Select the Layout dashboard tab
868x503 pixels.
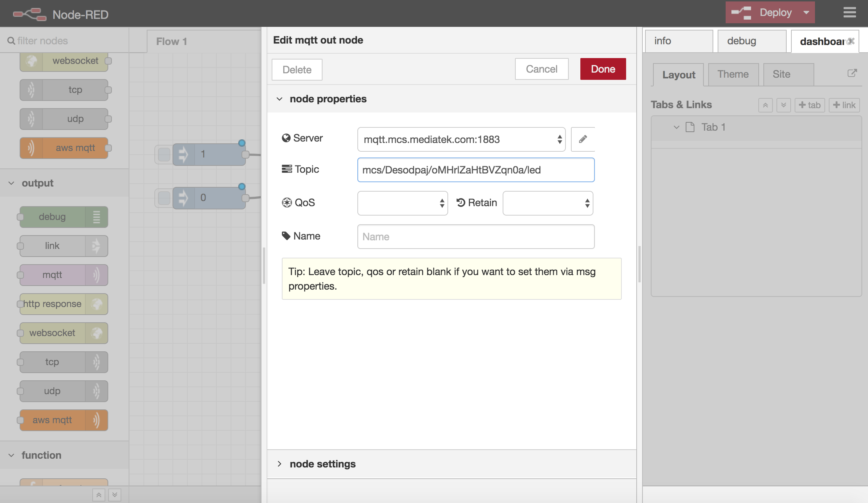[678, 75]
